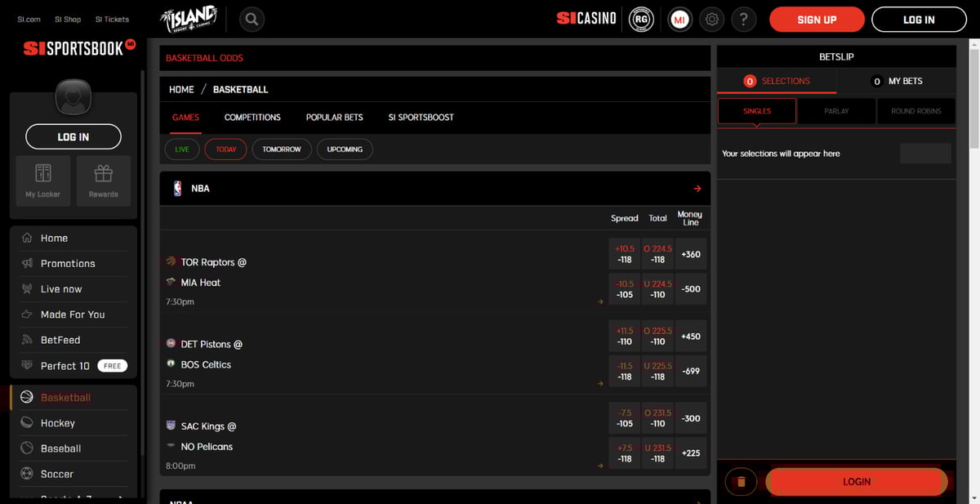Open SAC Kings at NO Pelicans matchup
Screen dimensions: 980x504
[x=200, y=437]
